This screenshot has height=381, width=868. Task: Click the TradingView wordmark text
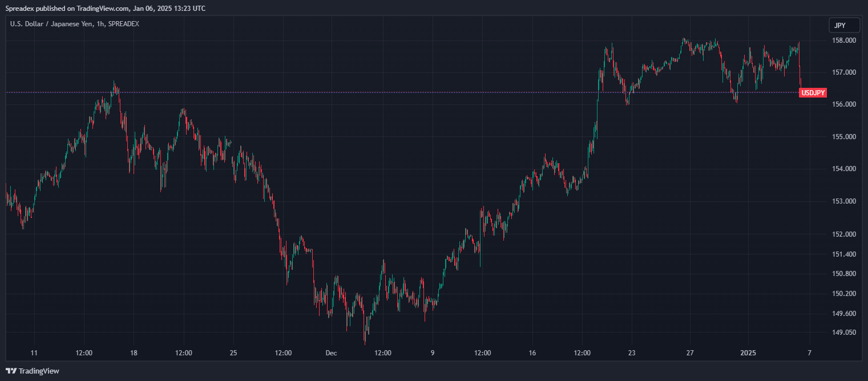tap(39, 371)
